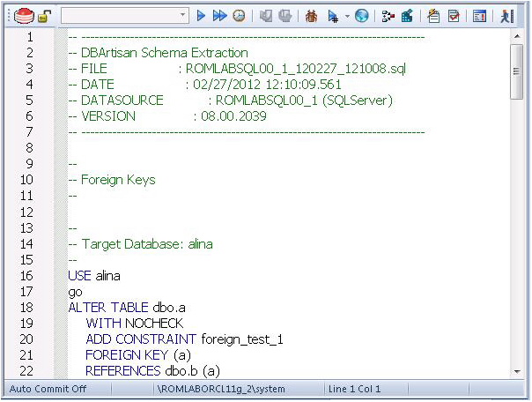The image size is (532, 402).
Task: Click the vertical scrollbar down arrow
Action: [517, 371]
